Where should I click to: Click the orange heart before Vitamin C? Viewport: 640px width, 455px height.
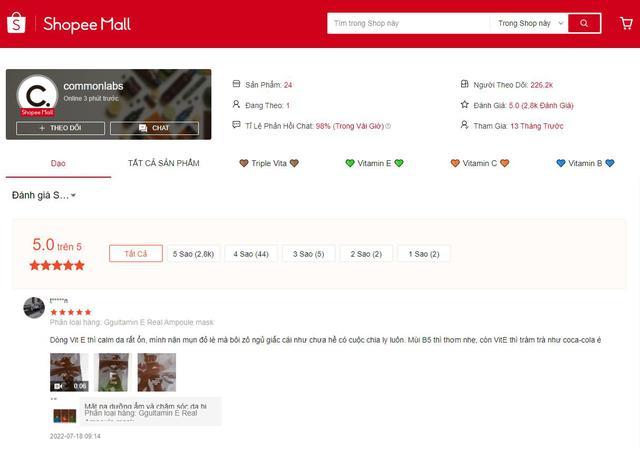pyautogui.click(x=455, y=163)
